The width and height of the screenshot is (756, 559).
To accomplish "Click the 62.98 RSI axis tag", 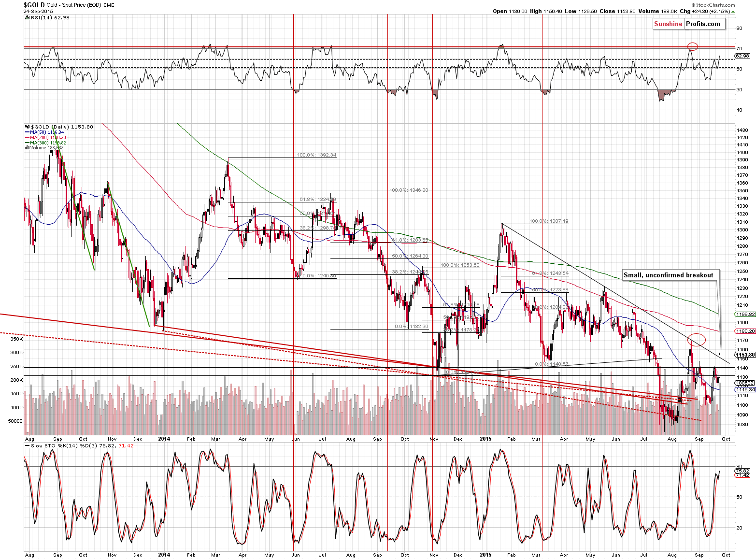I will tap(742, 56).
